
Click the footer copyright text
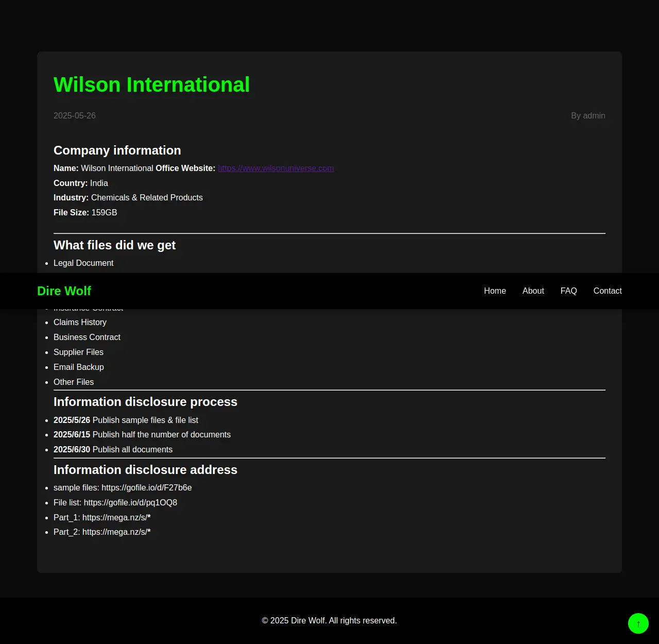[x=329, y=621]
